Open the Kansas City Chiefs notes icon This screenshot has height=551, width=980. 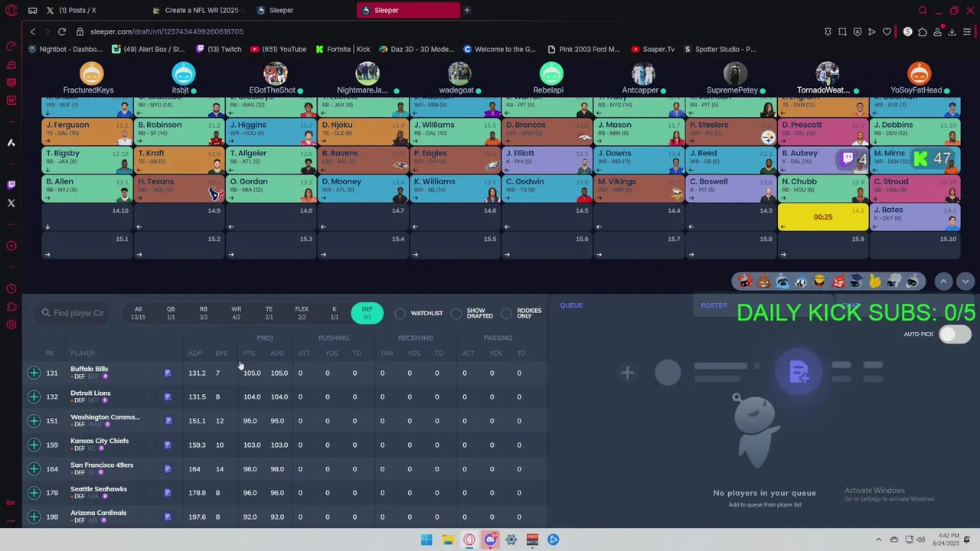(x=168, y=445)
